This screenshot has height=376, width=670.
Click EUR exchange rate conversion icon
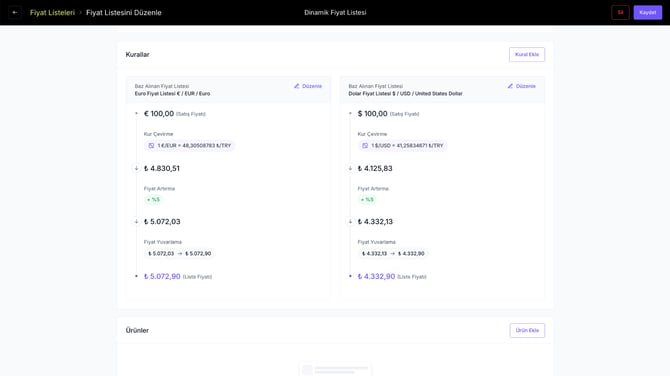[x=151, y=146]
